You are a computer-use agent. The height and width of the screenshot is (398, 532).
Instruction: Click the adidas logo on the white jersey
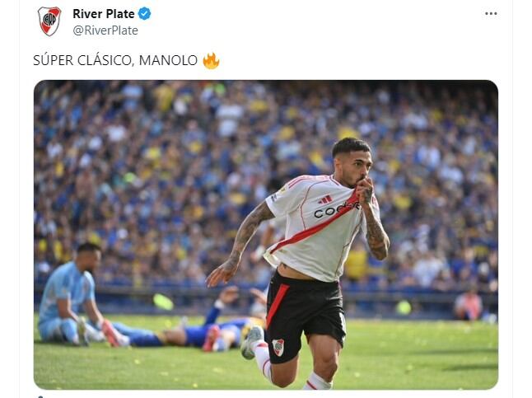[325, 199]
